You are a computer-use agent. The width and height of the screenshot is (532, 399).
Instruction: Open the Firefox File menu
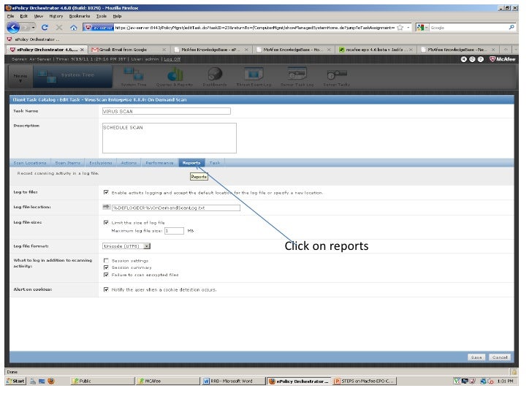coord(10,16)
